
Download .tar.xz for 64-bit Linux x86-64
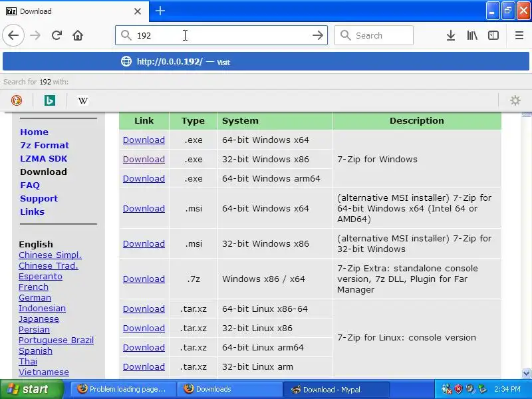(x=144, y=309)
